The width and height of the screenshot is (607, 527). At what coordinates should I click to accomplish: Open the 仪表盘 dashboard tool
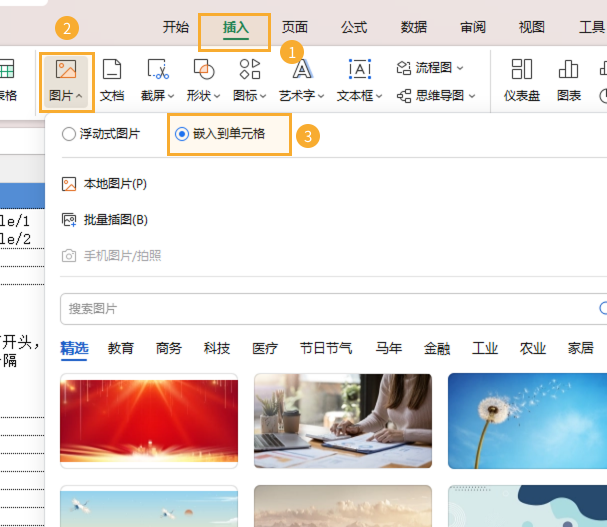point(521,81)
